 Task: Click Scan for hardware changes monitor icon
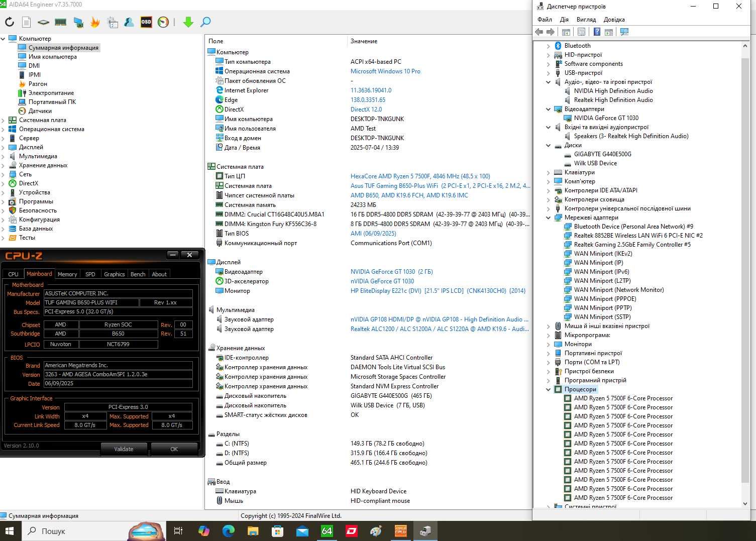pos(624,32)
